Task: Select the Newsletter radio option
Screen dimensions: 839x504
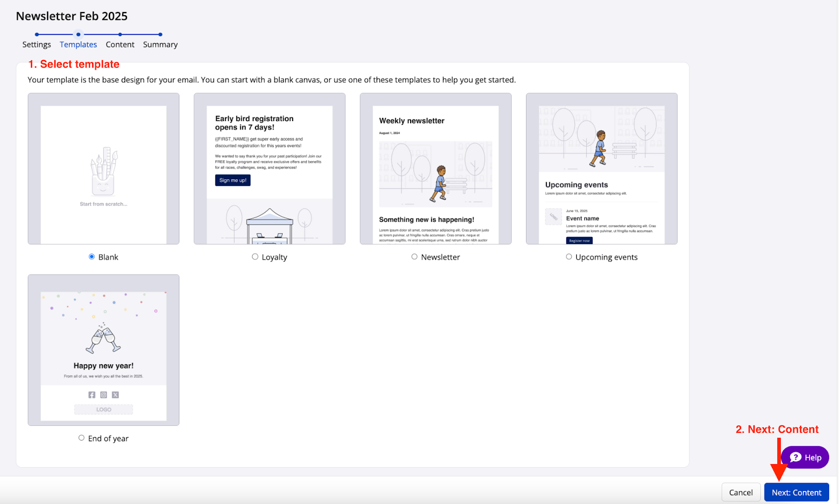Action: tap(414, 257)
